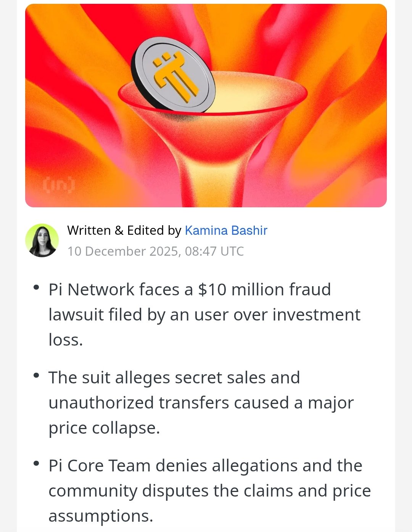Screen dimensions: 412x532
Task: Open the author's profile photo avatar
Action: click(42, 240)
